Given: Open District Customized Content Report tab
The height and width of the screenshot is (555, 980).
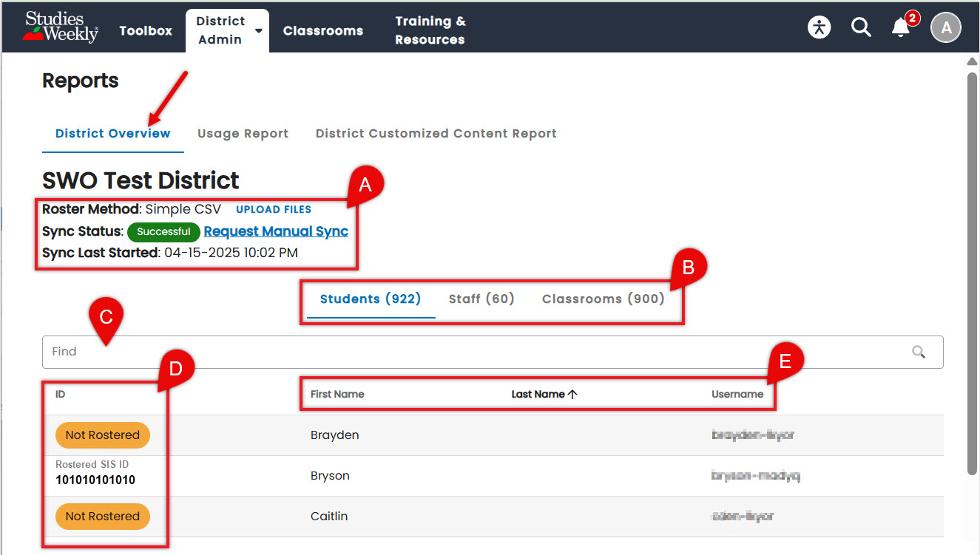Looking at the screenshot, I should point(436,134).
